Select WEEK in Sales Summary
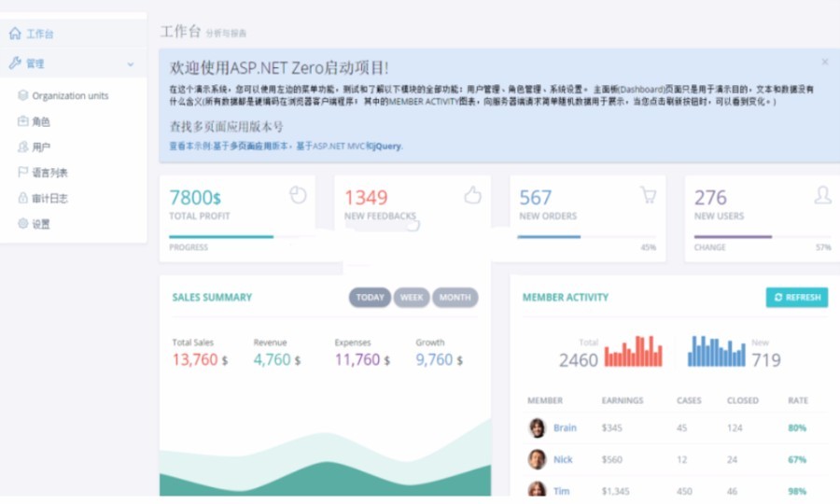This screenshot has height=504, width=840. 412,297
